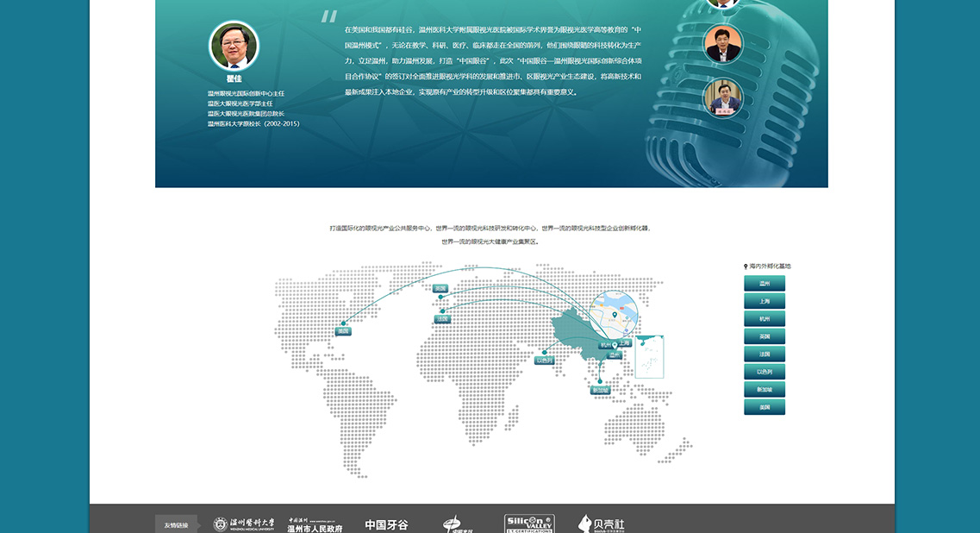Open the 温州市人民政府 footer link
980x533 pixels.
point(315,524)
